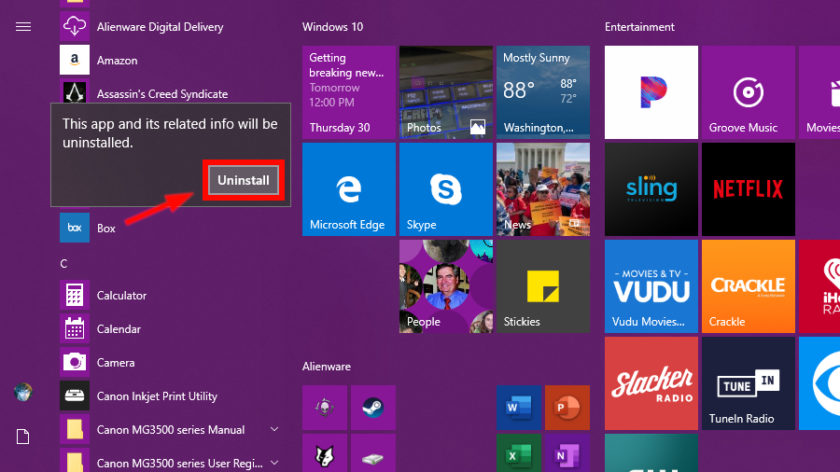
Task: Open the Documents sidebar icon
Action: coord(23,437)
